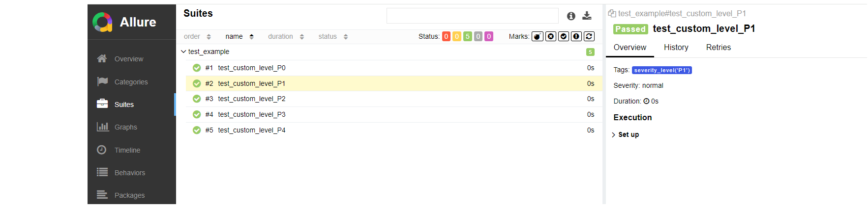This screenshot has width=868, height=210.
Task: Open the Behaviors page
Action: click(129, 173)
